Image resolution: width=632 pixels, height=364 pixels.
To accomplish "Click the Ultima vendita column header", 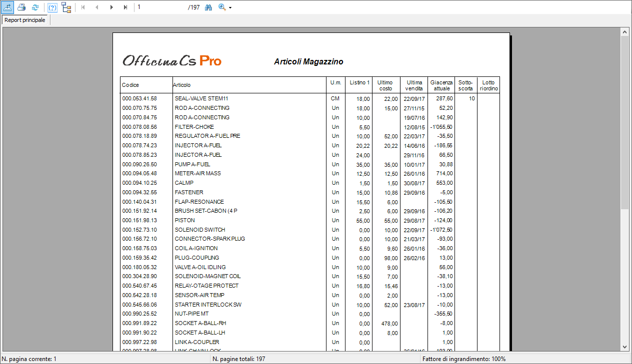I will point(414,85).
